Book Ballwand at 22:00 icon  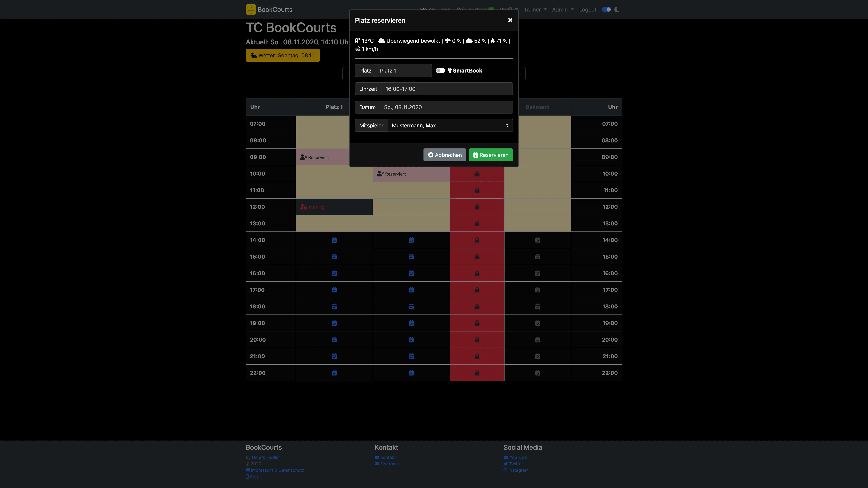[x=537, y=373]
